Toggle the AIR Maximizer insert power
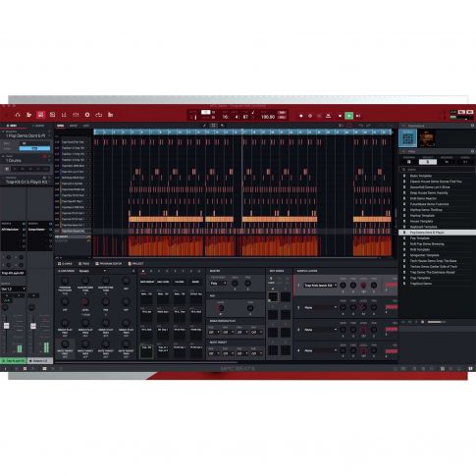The height and width of the screenshot is (476, 476). 24,230
